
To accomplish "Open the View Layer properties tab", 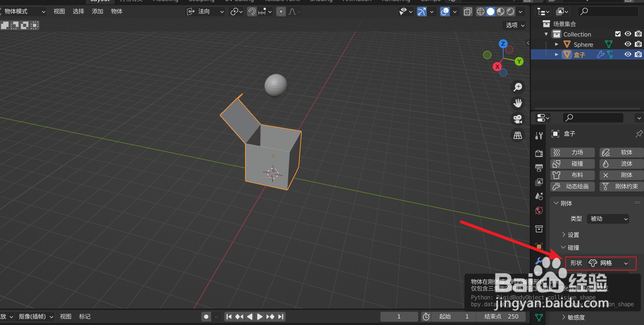I will tap(539, 182).
